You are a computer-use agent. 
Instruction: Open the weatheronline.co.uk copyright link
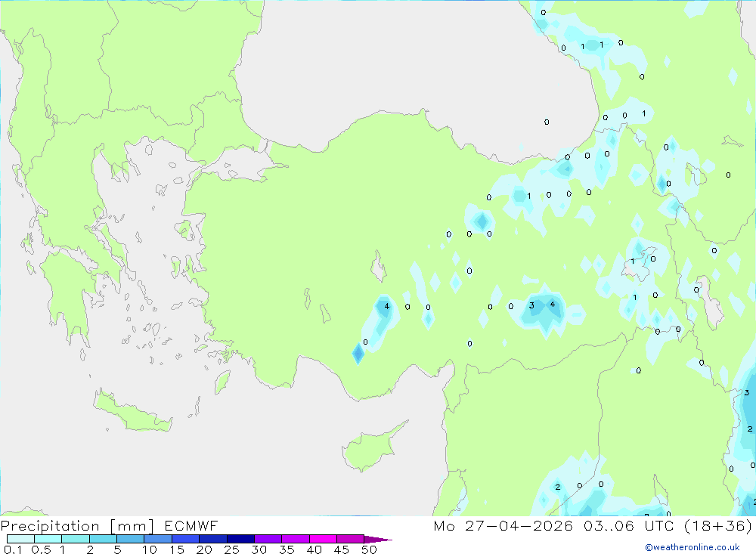(692, 547)
